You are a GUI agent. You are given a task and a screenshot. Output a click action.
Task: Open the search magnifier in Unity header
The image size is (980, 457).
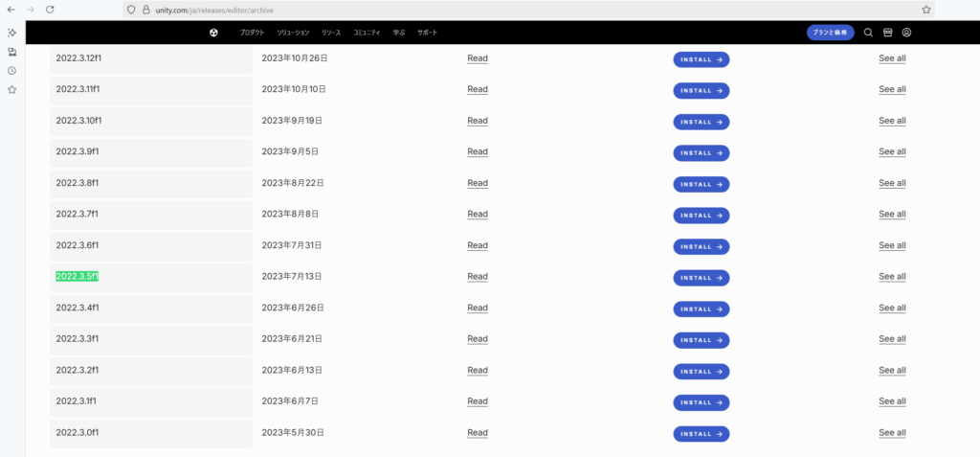coord(868,33)
